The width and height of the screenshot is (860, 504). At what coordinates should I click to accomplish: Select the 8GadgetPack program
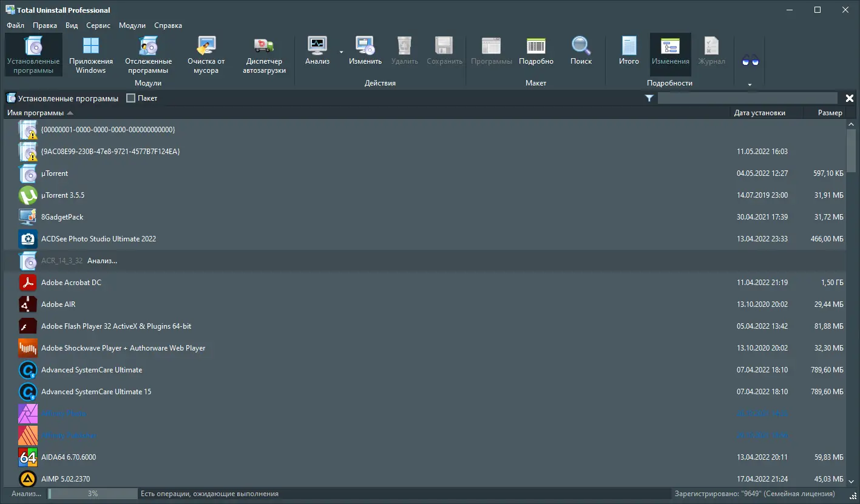click(x=425, y=217)
